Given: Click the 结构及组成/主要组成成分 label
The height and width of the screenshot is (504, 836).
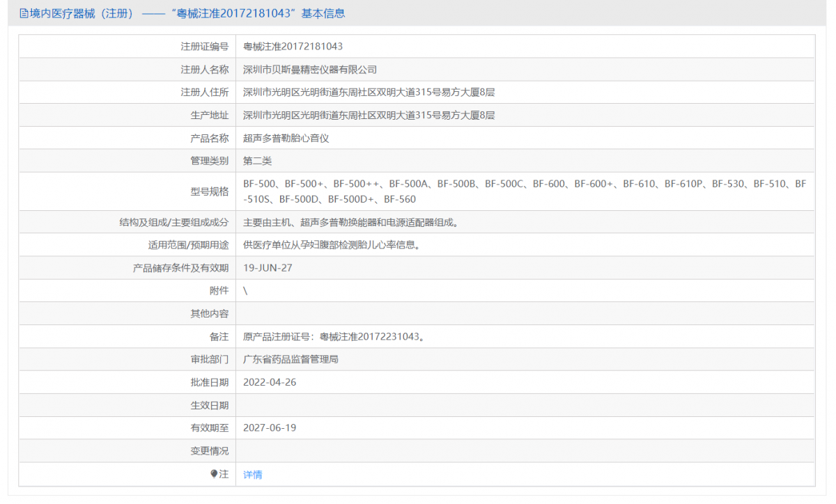Looking at the screenshot, I should click(x=173, y=223).
